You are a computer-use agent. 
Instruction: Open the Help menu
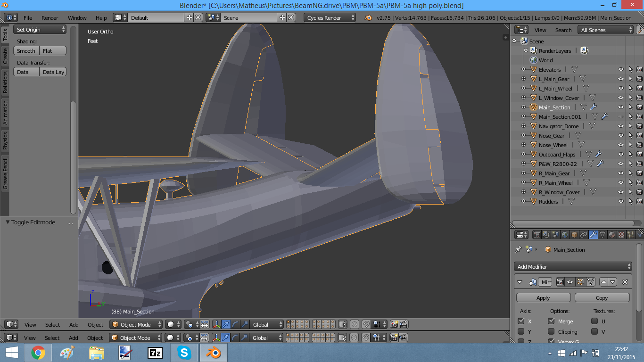pyautogui.click(x=101, y=17)
